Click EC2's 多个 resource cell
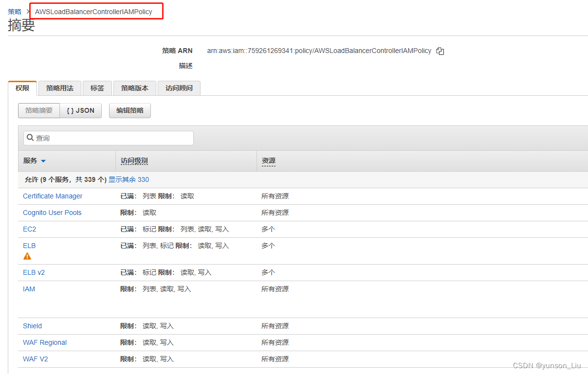The image size is (588, 374). pos(268,229)
